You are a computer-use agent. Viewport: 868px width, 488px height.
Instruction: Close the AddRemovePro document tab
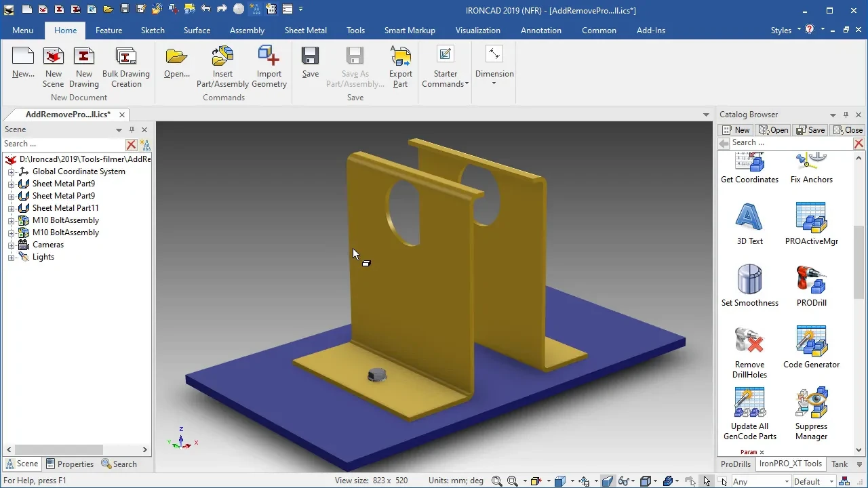[122, 115]
